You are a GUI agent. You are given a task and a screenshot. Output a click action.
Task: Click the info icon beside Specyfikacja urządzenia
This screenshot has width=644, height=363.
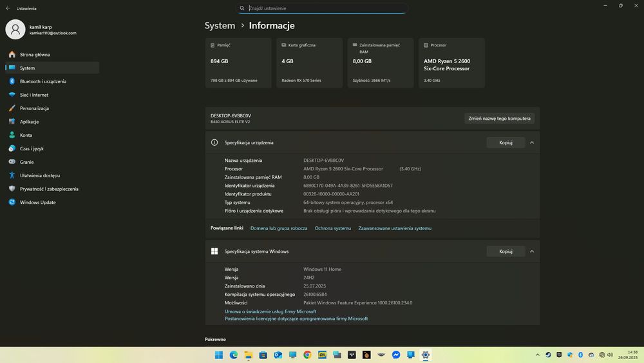pyautogui.click(x=214, y=142)
